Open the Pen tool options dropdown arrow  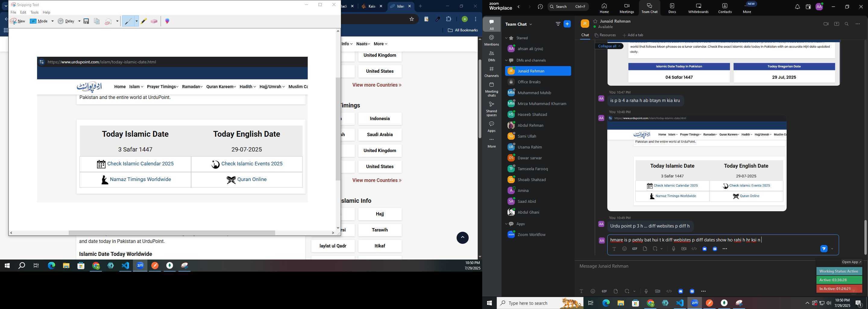(x=137, y=21)
